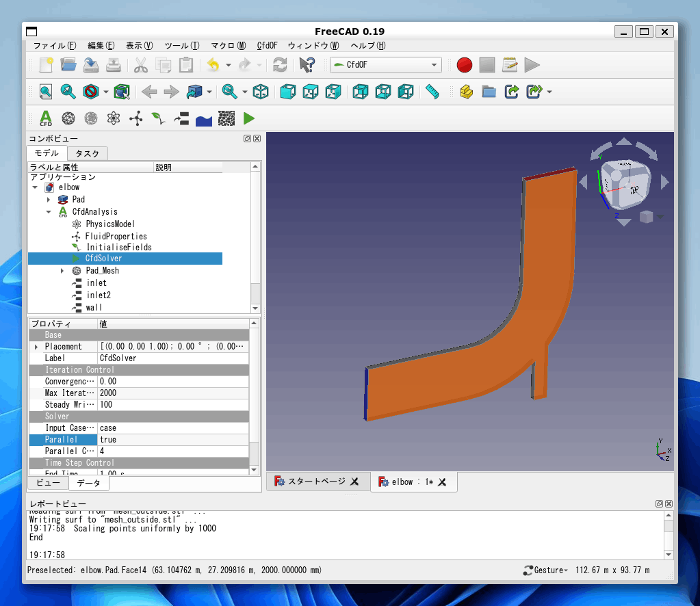700x606 pixels.
Task: Toggle the Parallel property value true
Action: coord(172,440)
